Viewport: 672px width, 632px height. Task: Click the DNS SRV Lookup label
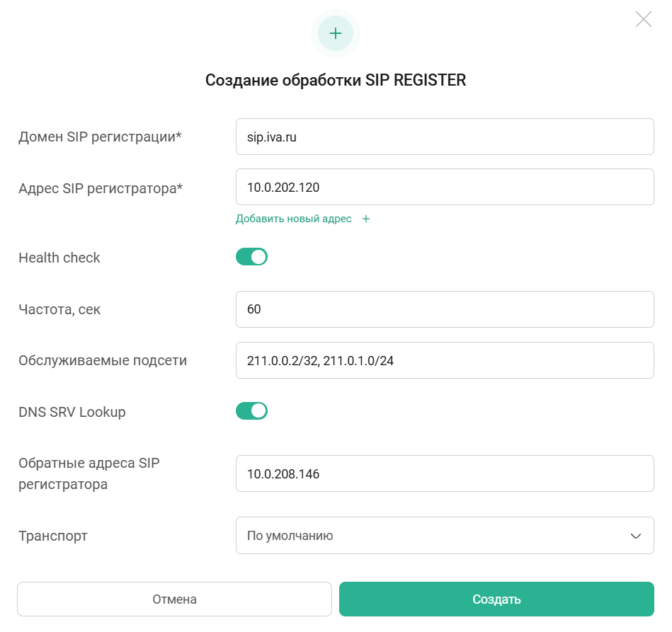coord(72,412)
